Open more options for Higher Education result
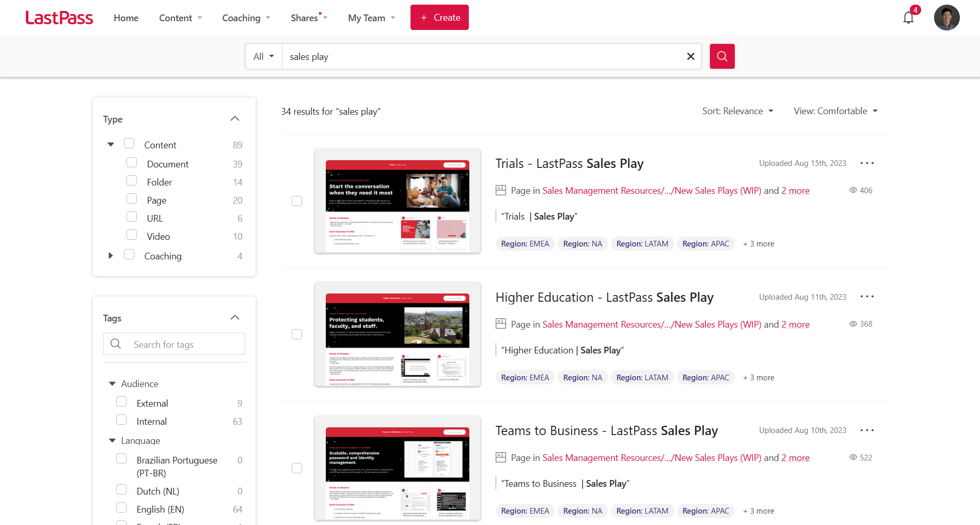This screenshot has width=980, height=525. coord(867,297)
